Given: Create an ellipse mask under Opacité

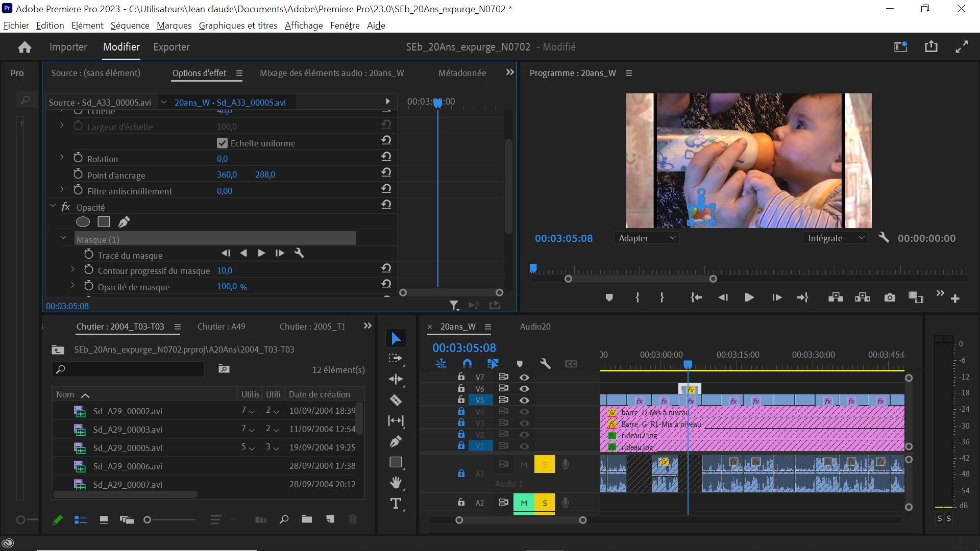Looking at the screenshot, I should pyautogui.click(x=83, y=222).
